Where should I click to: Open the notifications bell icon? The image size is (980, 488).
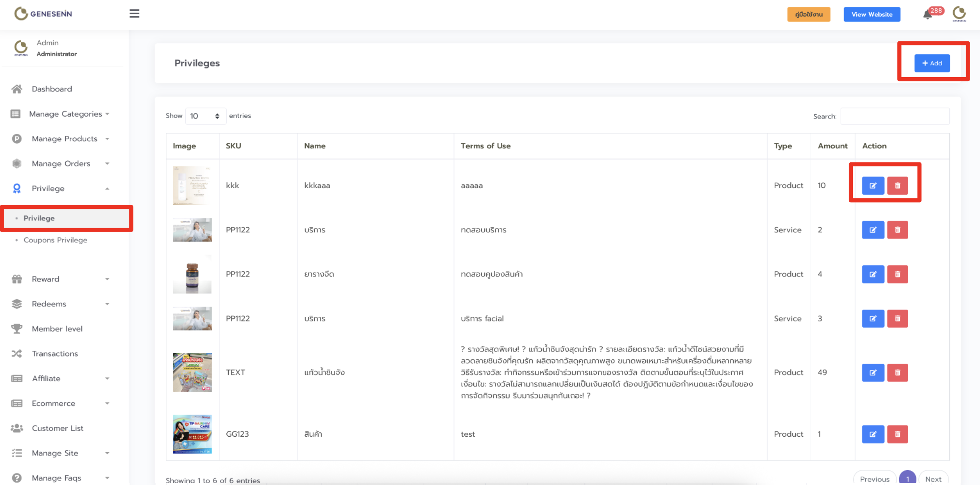(x=927, y=15)
